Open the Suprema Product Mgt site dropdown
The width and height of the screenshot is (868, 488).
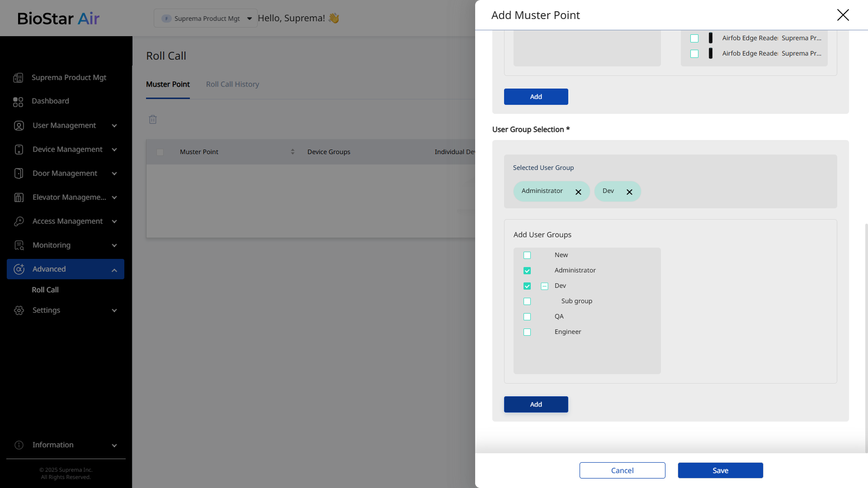tap(206, 19)
